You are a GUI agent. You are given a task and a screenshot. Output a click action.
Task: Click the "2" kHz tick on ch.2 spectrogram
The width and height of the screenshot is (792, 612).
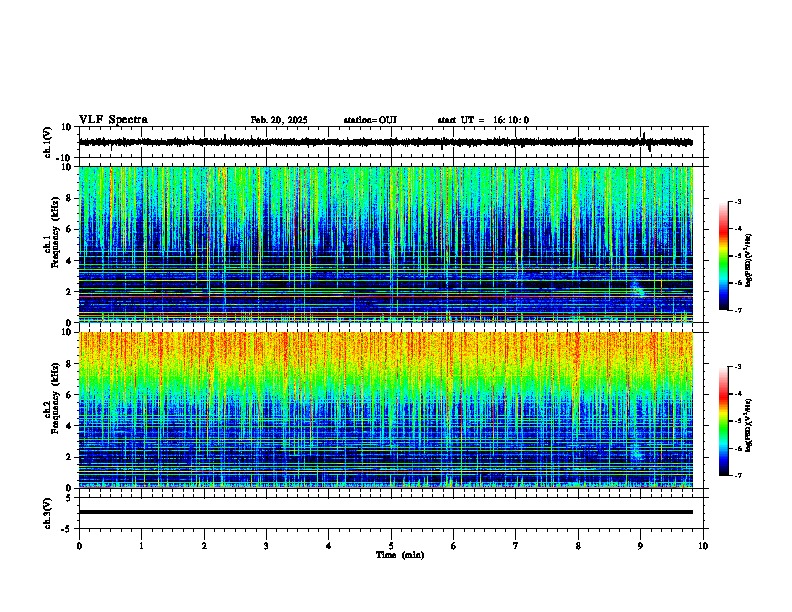69,457
